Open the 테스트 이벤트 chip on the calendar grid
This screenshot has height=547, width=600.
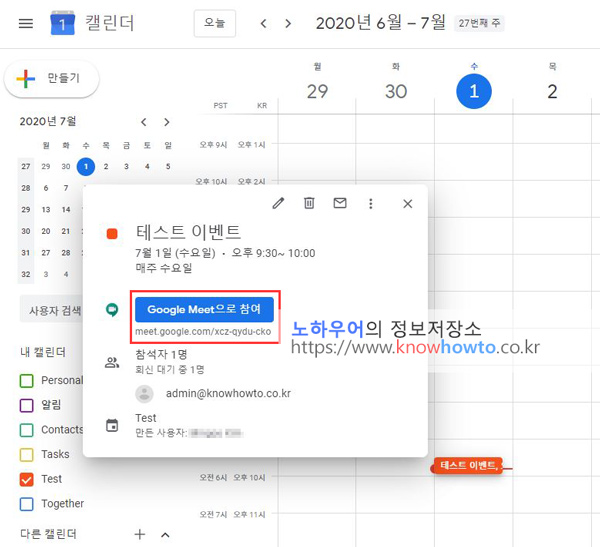[467, 465]
